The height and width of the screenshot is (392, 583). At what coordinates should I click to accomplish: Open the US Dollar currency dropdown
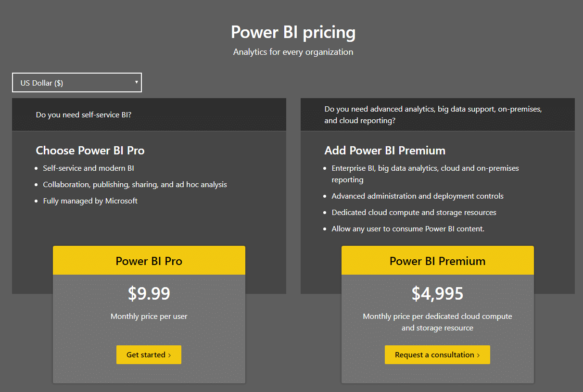77,83
